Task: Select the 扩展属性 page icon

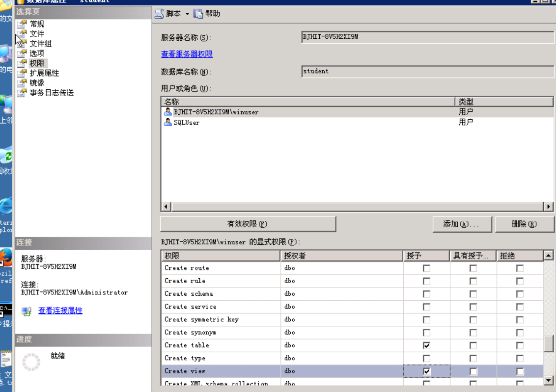Action: tap(22, 73)
